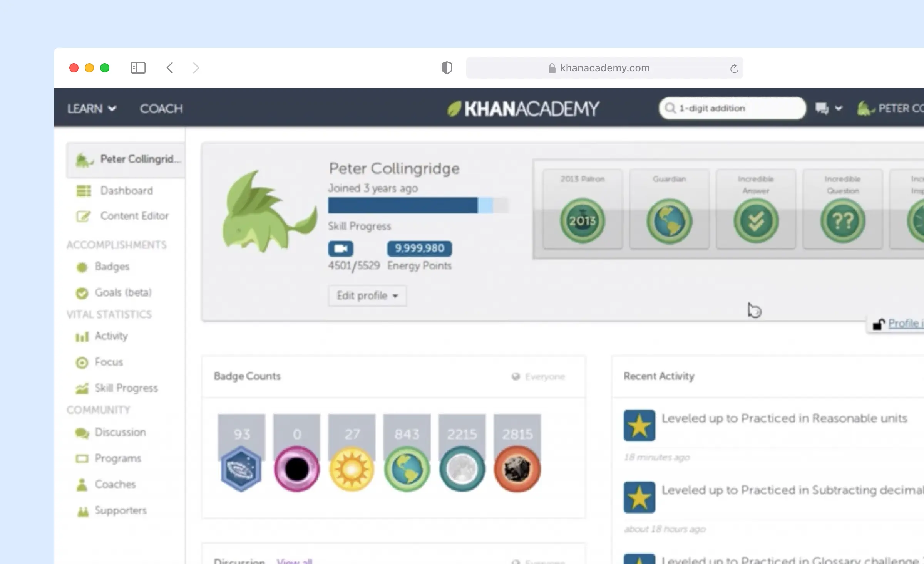
Task: Toggle Safari sidebar visibility
Action: coord(138,68)
